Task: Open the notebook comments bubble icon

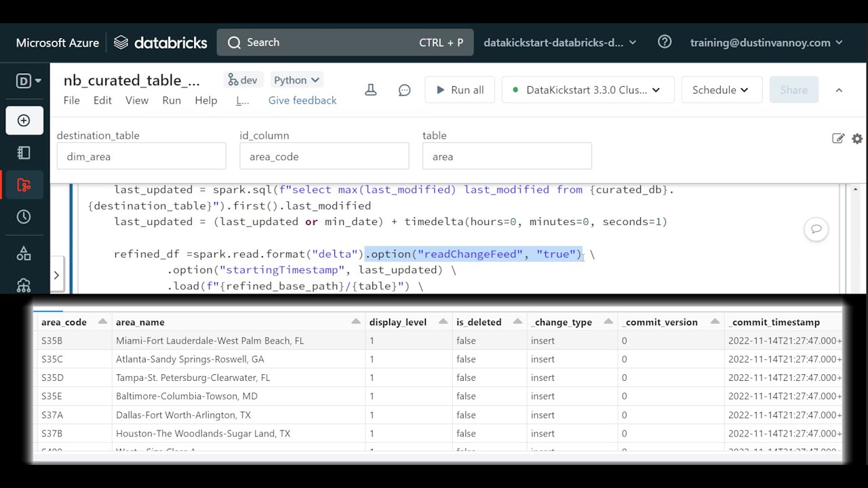Action: pyautogui.click(x=405, y=89)
